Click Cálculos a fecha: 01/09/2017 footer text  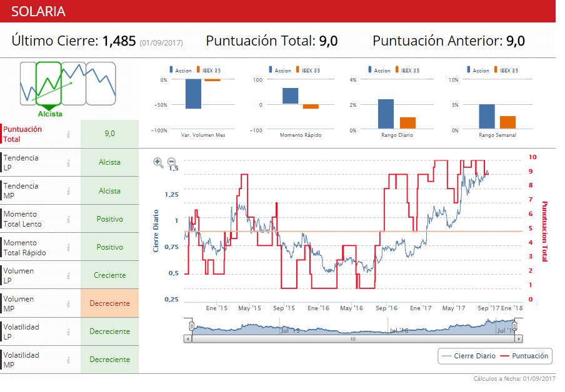click(x=514, y=378)
